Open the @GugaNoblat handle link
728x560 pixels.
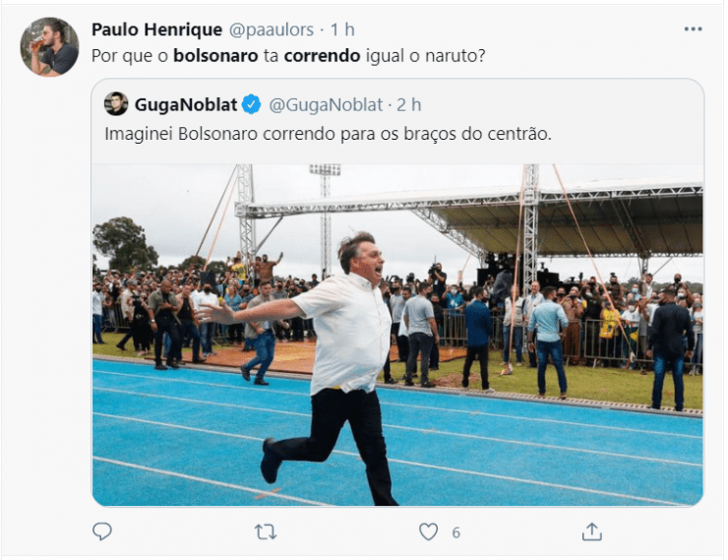pyautogui.click(x=326, y=105)
